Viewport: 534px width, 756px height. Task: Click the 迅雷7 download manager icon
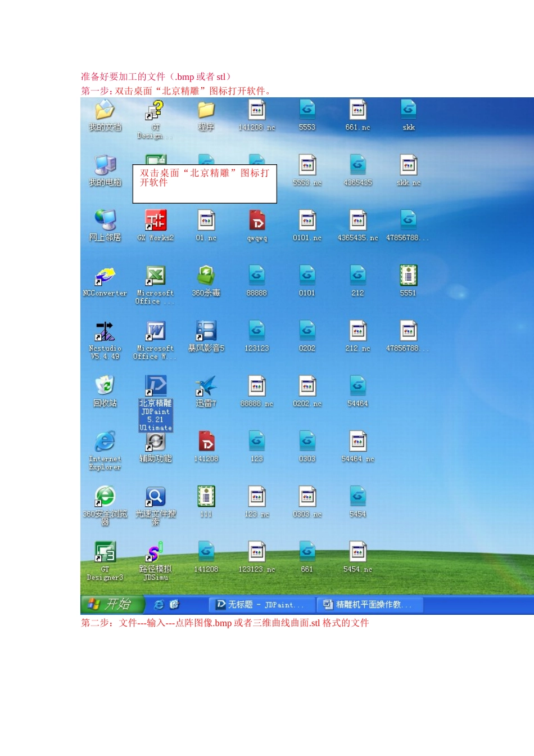click(206, 391)
